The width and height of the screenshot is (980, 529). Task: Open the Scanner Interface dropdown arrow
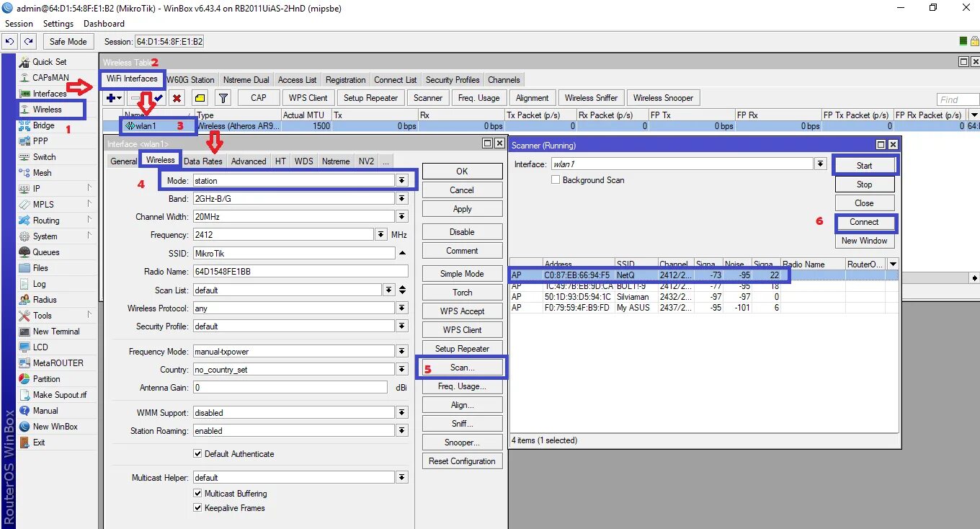pos(820,164)
